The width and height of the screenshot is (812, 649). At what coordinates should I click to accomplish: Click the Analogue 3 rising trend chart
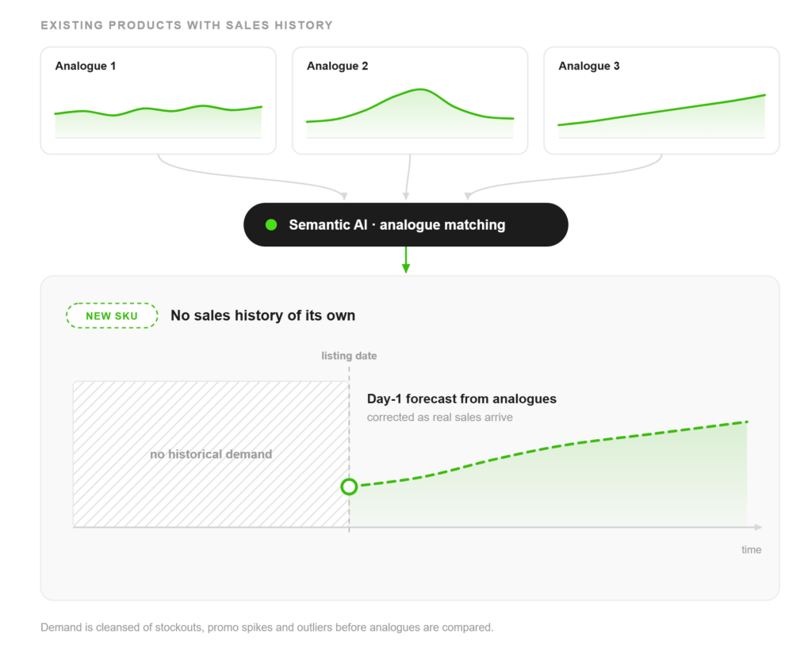tap(662, 116)
